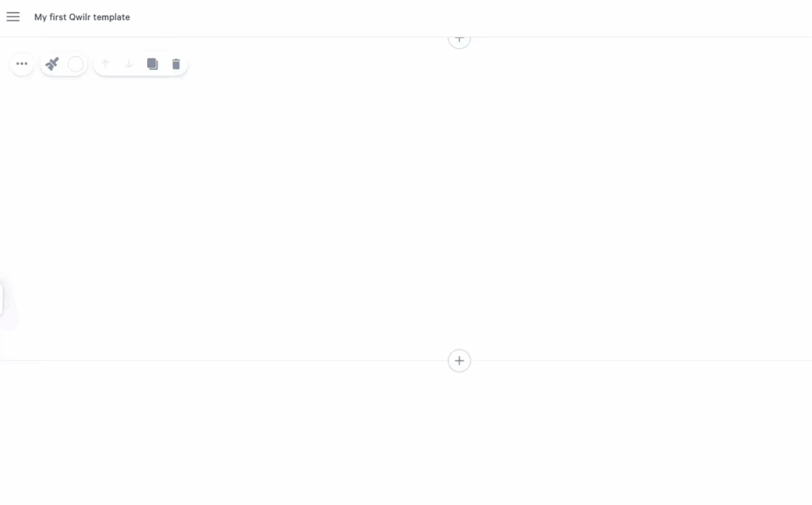Open the block's three-dot options menu
Image resolution: width=812 pixels, height=505 pixels.
pos(22,63)
